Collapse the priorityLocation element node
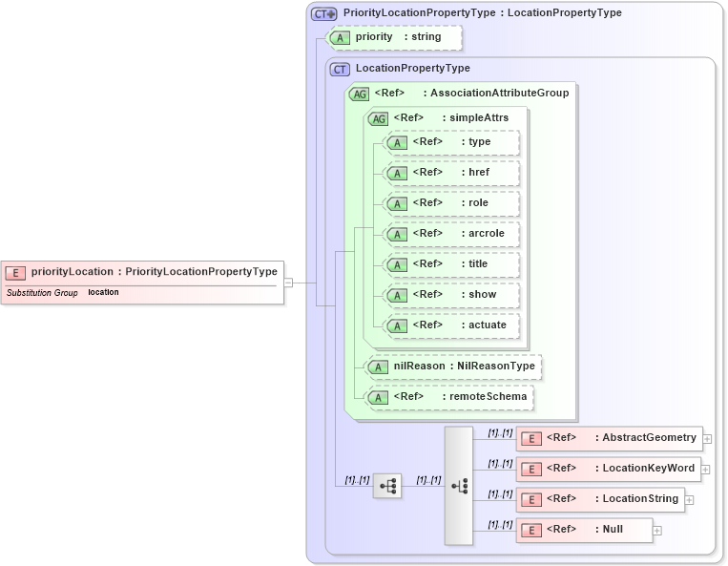The image size is (728, 566). pos(288,283)
